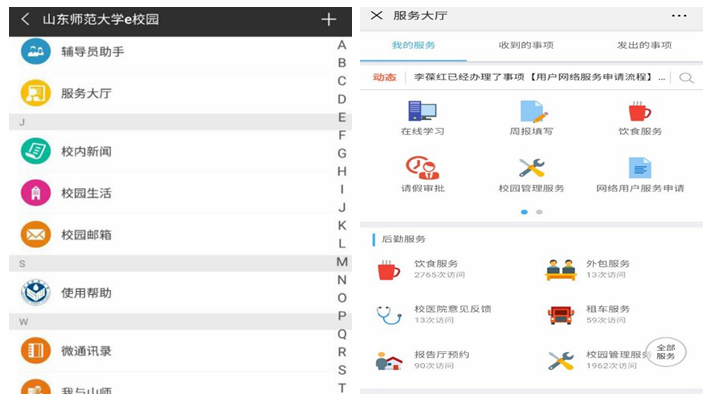Open 校内新闻 green news icon
Screen dimensions: 712x400
click(x=35, y=151)
